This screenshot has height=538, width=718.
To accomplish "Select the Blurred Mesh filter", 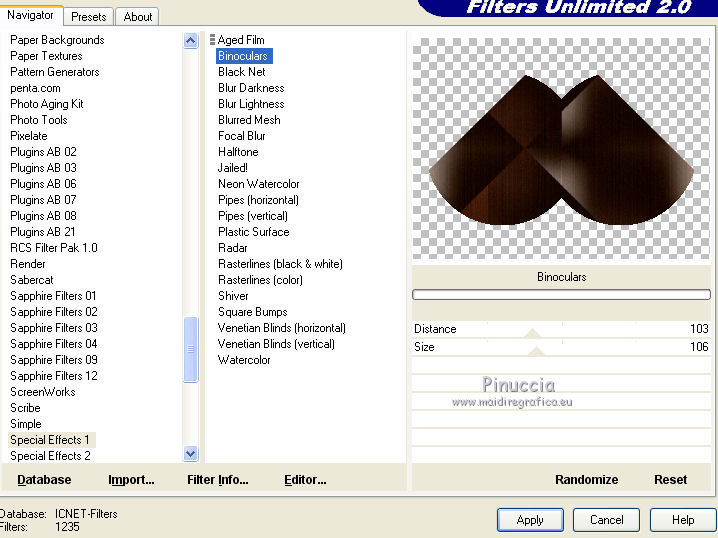I will [249, 120].
